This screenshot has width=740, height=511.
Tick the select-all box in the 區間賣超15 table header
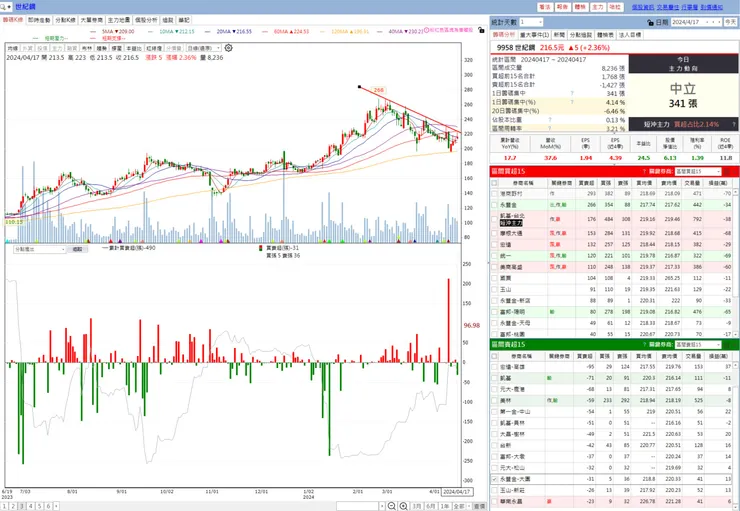click(x=494, y=356)
